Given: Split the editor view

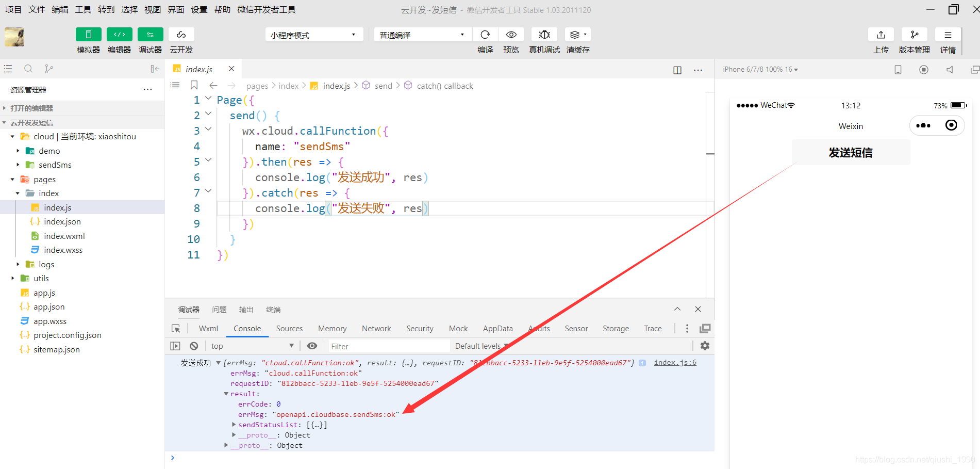Looking at the screenshot, I should [677, 70].
